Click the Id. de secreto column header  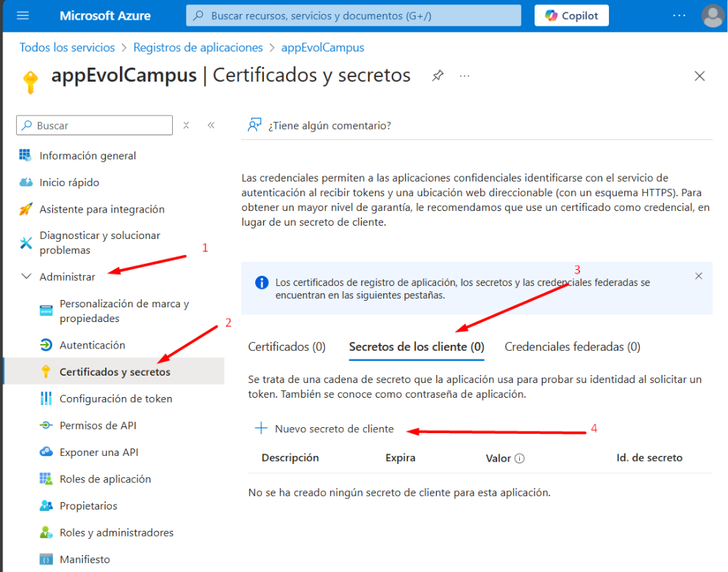[649, 458]
